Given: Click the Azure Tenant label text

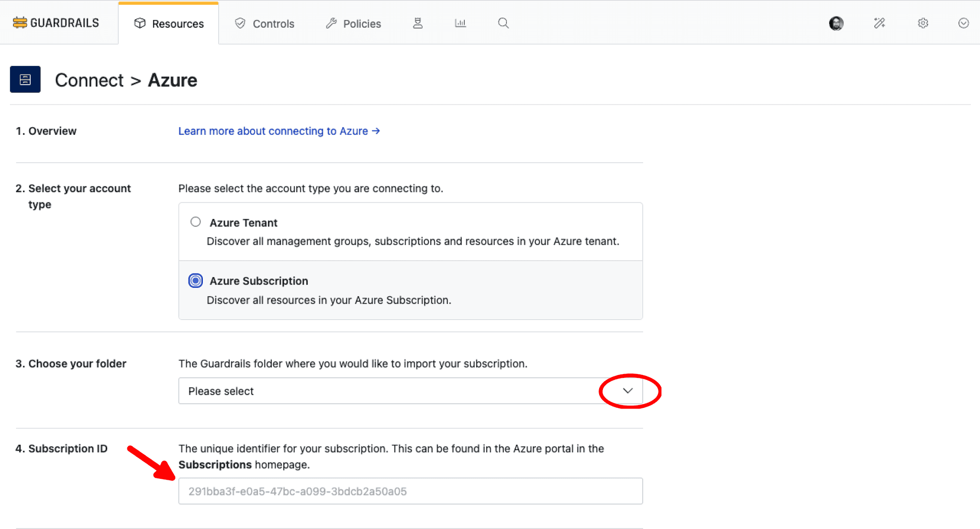Looking at the screenshot, I should click(x=243, y=223).
